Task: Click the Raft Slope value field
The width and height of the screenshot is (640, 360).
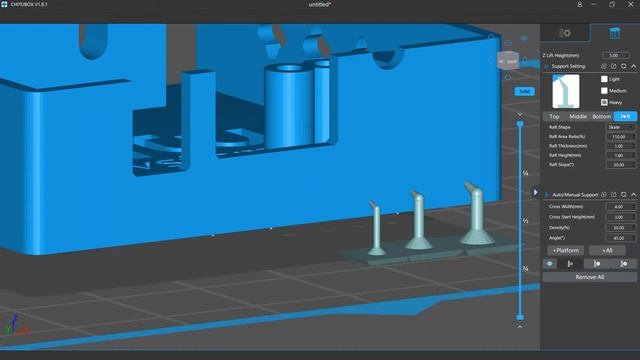Action: [620, 165]
